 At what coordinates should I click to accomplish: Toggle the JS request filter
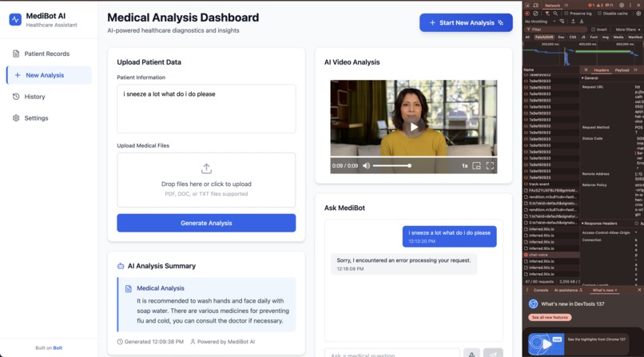tap(582, 37)
